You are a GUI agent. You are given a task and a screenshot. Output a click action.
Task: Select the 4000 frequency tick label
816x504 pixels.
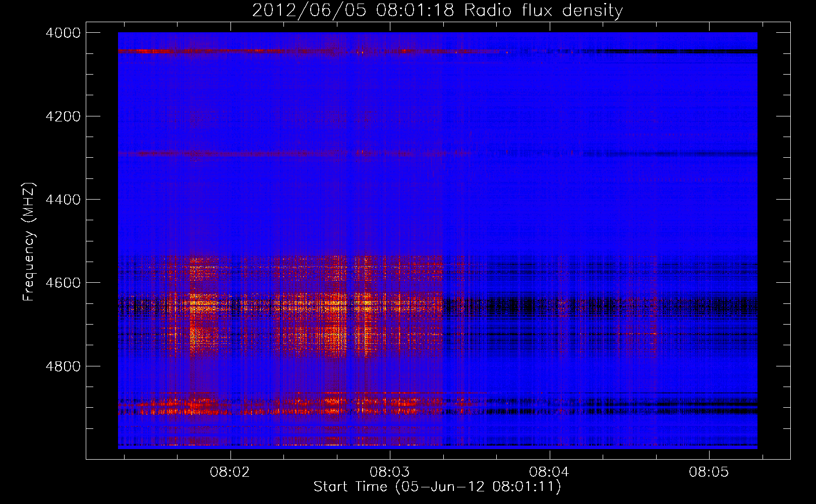pyautogui.click(x=63, y=33)
